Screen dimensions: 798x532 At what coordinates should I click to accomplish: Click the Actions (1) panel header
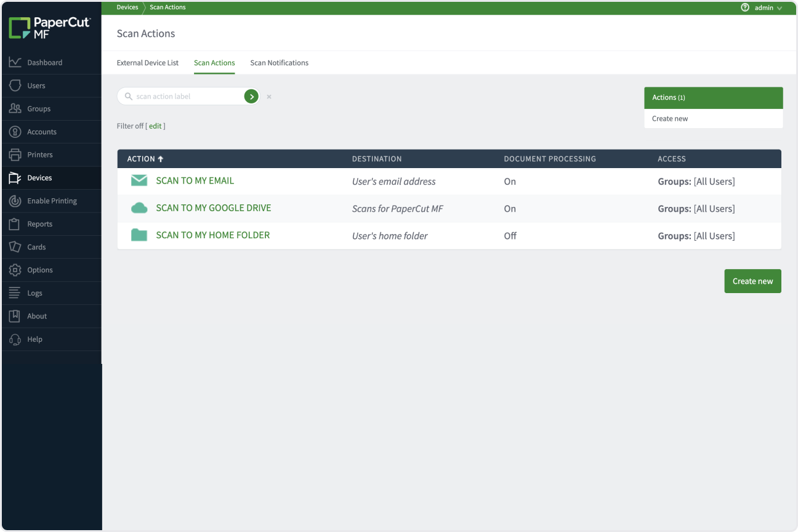pos(713,97)
